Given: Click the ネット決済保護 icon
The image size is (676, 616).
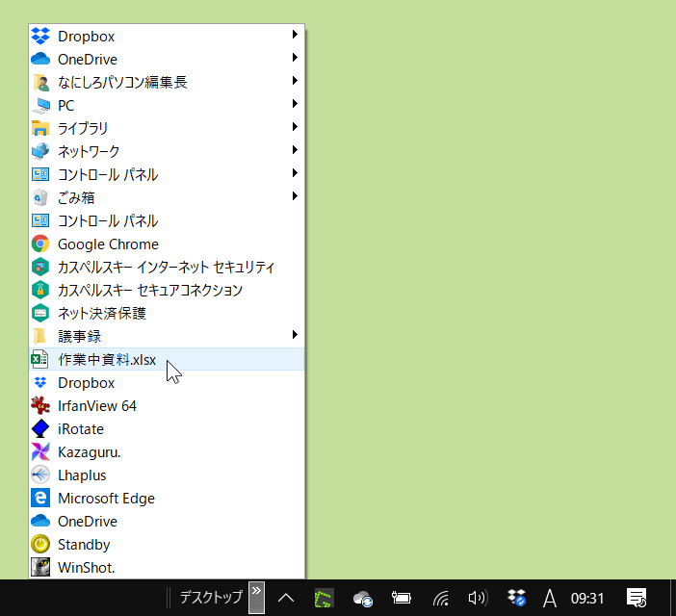Looking at the screenshot, I should coord(40,313).
